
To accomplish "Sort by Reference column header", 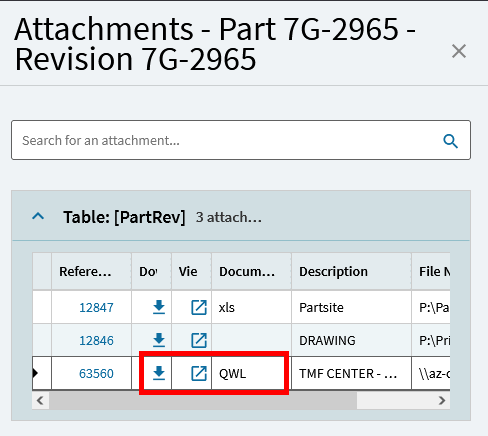I will 91,271.
